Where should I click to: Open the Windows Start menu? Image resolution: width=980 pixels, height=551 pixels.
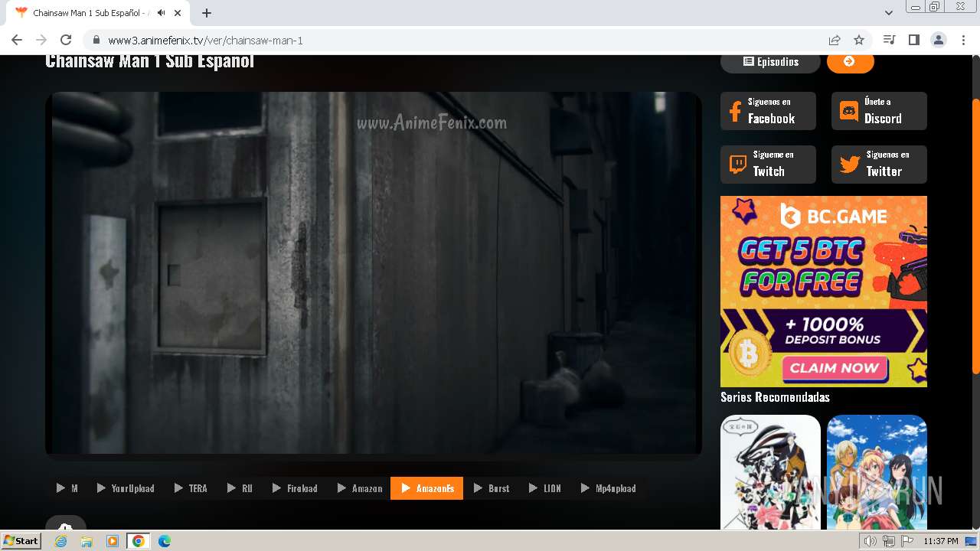click(21, 541)
